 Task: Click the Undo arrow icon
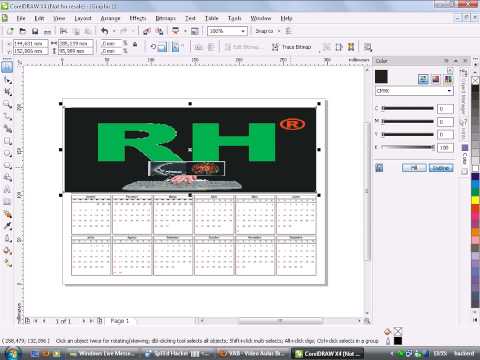105,31
